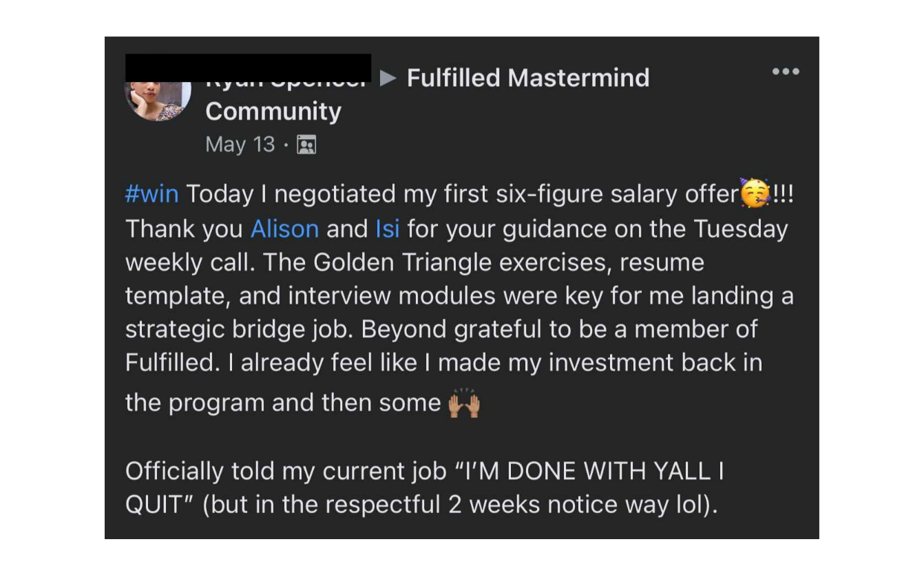This screenshot has width=924, height=566.
Task: Open Alison's tagged profile
Action: tap(284, 229)
